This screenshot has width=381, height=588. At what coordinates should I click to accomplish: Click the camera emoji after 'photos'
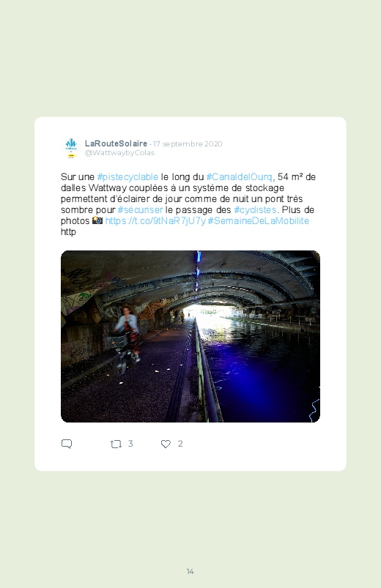[97, 220]
